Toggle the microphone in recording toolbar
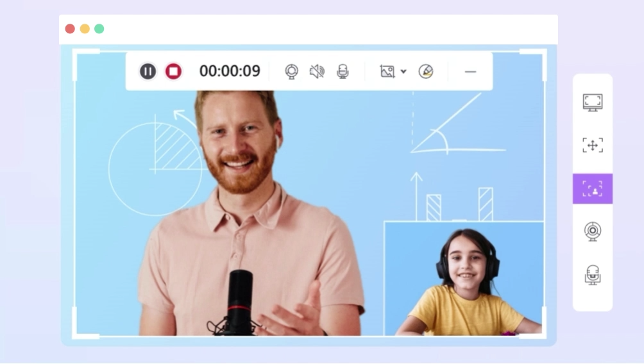644x364 pixels. click(x=343, y=71)
